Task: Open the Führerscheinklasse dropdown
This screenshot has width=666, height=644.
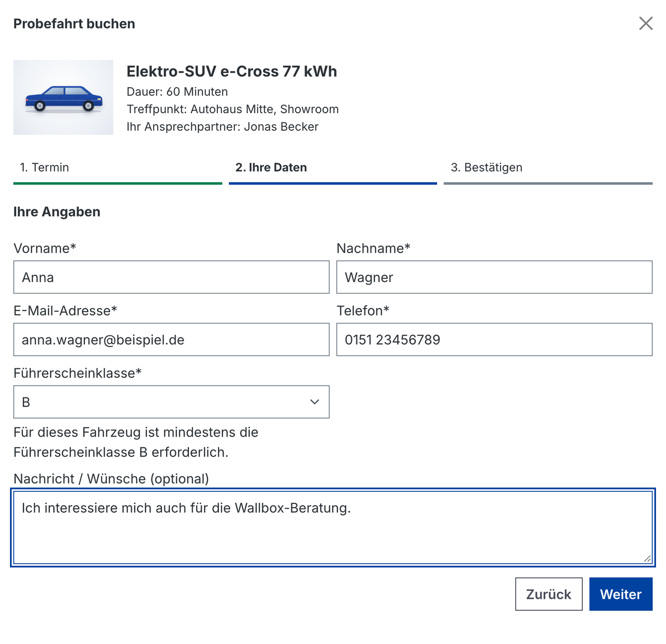Action: point(171,402)
